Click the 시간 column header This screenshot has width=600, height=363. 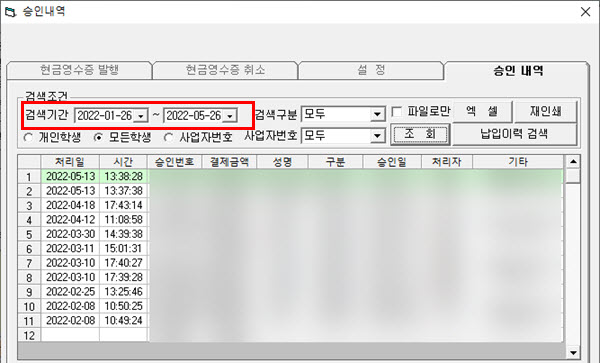123,162
